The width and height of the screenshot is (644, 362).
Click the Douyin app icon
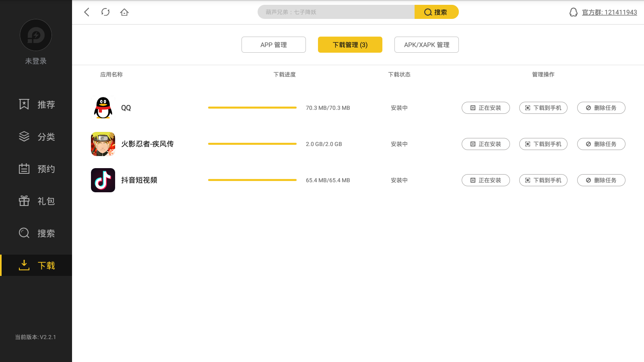click(x=103, y=180)
